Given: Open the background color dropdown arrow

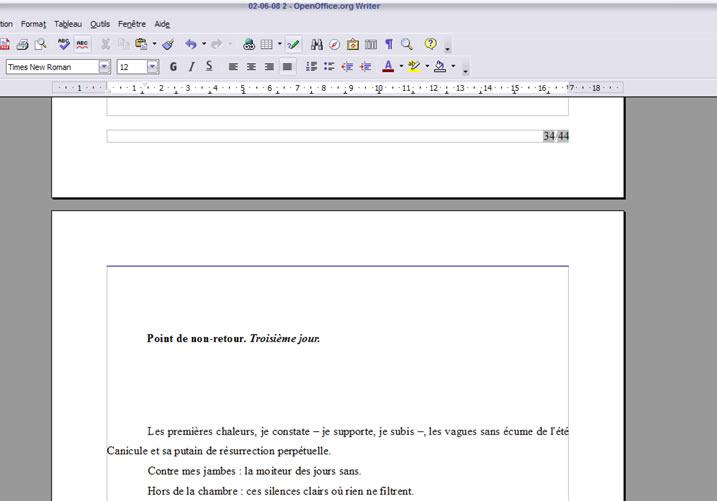Looking at the screenshot, I should (453, 67).
